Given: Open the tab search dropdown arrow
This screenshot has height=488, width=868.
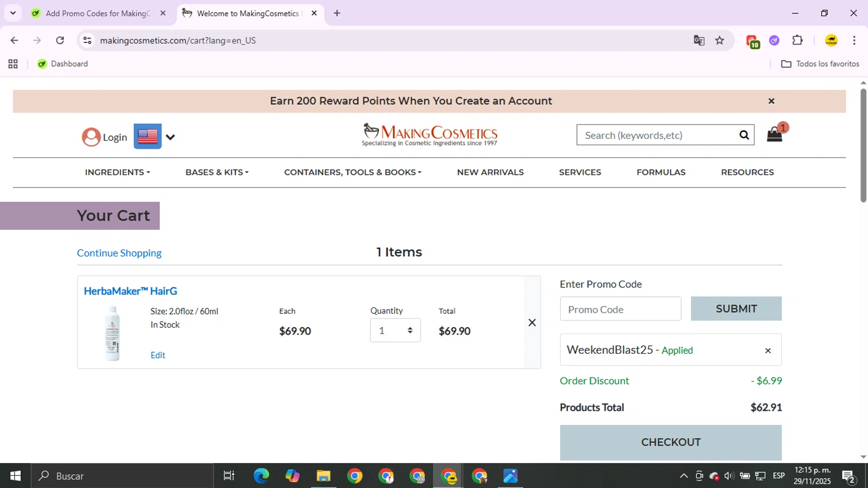Looking at the screenshot, I should coord(13,13).
